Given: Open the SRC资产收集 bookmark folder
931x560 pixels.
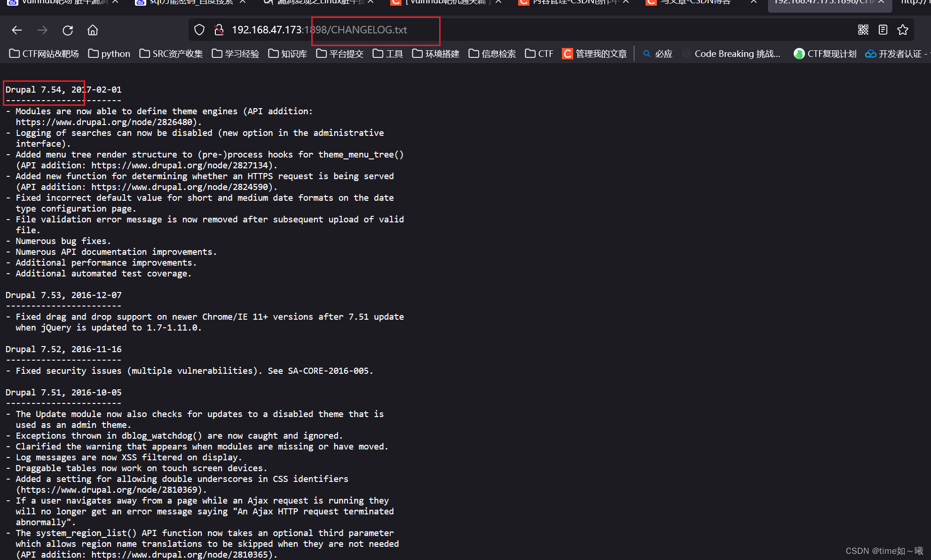Looking at the screenshot, I should click(171, 54).
